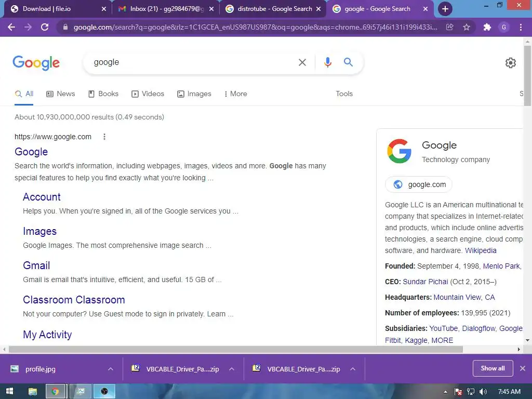View site security lock info
Image resolution: width=532 pixels, height=399 pixels.
click(x=65, y=27)
